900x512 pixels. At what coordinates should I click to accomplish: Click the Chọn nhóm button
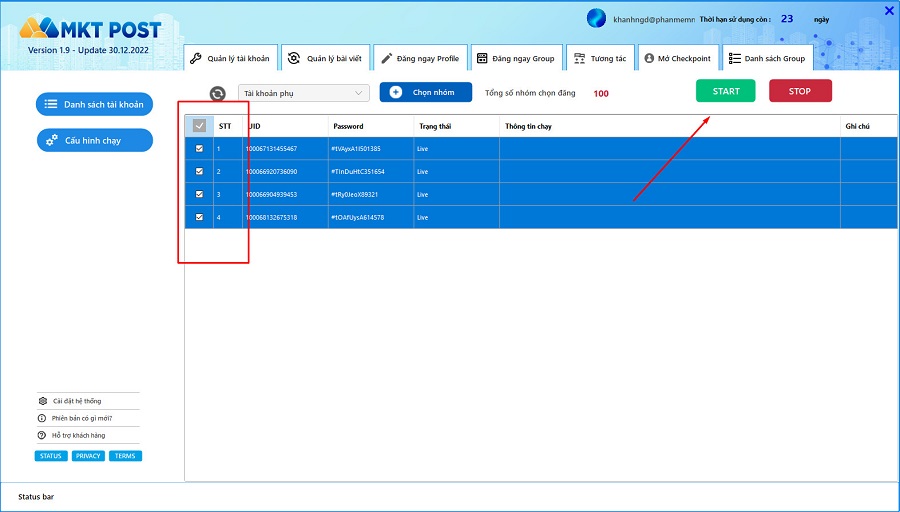pyautogui.click(x=426, y=92)
